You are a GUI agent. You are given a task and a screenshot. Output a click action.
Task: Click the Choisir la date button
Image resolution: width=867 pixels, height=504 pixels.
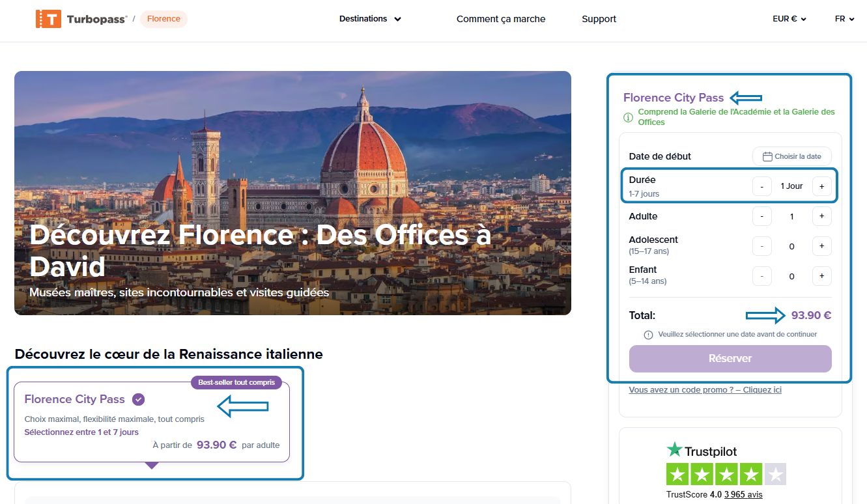click(792, 156)
